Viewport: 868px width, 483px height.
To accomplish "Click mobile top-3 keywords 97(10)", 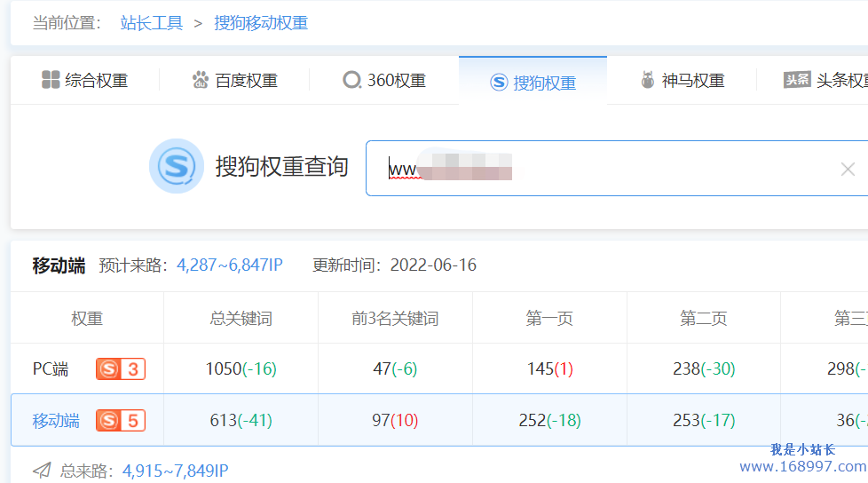I will coord(395,421).
